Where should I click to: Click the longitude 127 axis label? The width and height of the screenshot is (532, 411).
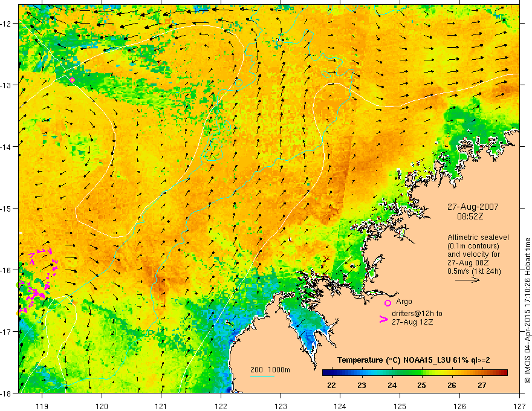[x=519, y=406]
